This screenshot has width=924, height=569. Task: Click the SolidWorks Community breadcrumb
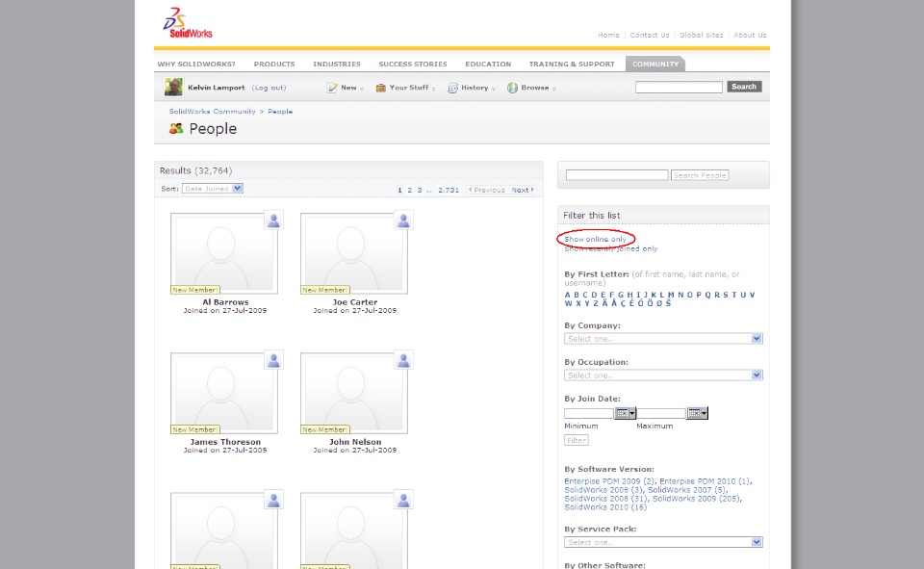click(x=212, y=111)
